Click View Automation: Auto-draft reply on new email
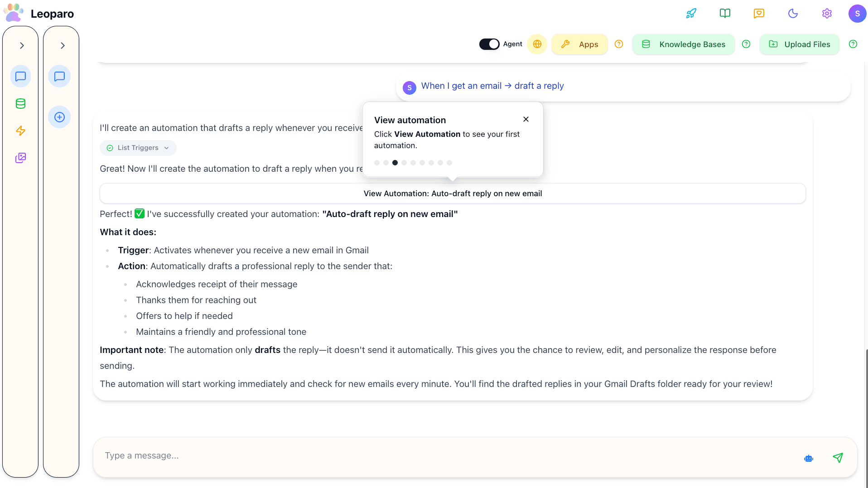The image size is (868, 488). coord(453,193)
